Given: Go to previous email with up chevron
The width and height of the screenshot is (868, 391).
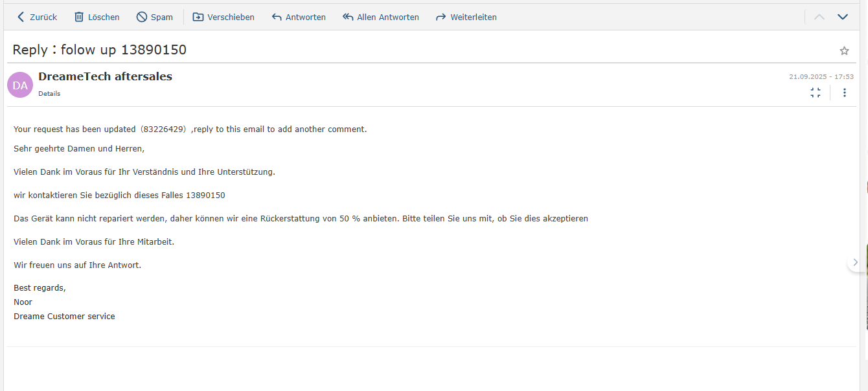Looking at the screenshot, I should pyautogui.click(x=819, y=17).
